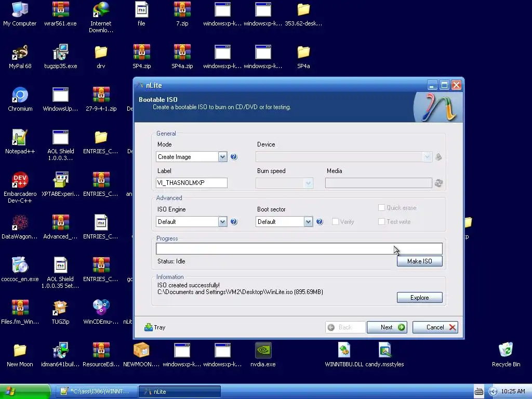Select the SP4a folder icon

click(303, 57)
